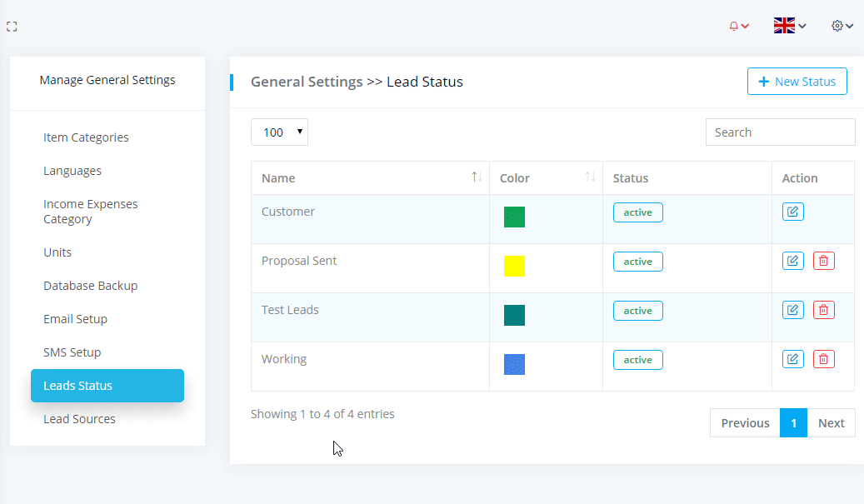This screenshot has width=864, height=504.
Task: Expand the settings gear dropdown
Action: (x=842, y=26)
